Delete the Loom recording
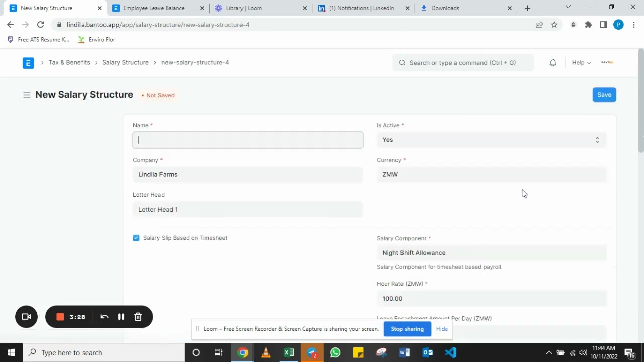Viewport: 644px width, 362px height. click(138, 317)
